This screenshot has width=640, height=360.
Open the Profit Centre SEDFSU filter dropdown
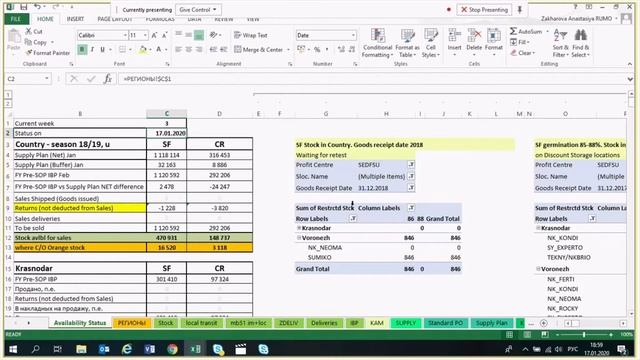pyautogui.click(x=411, y=164)
